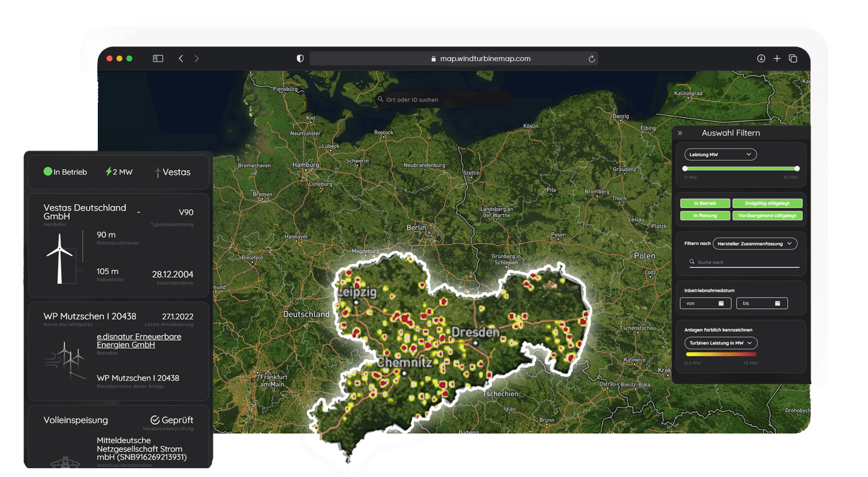Open the Turbinen Leistung in MW dropdown
The width and height of the screenshot is (868, 477).
click(x=721, y=343)
